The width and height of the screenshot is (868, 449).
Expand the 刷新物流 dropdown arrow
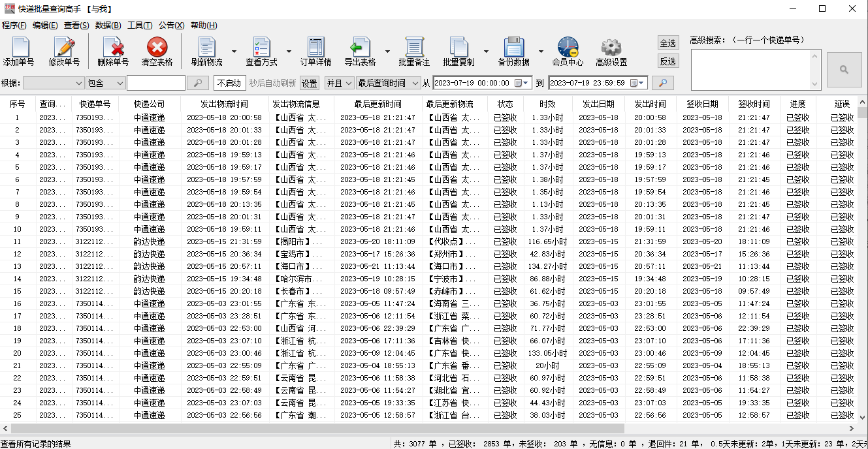tap(234, 52)
